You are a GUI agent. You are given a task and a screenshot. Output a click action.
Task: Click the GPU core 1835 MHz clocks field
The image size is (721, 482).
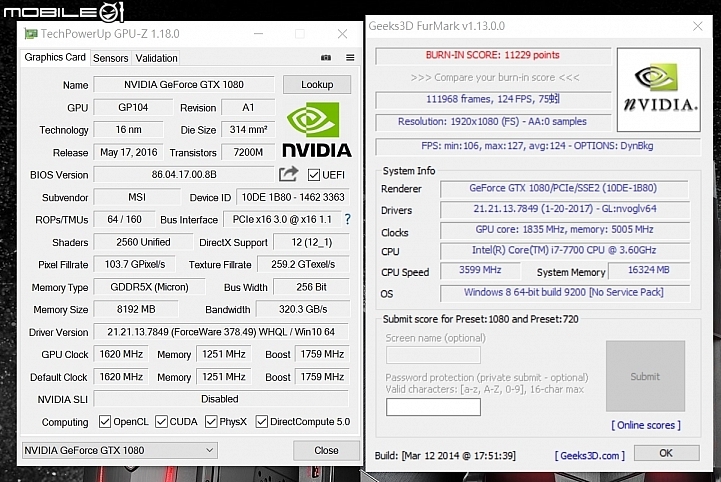pos(565,230)
